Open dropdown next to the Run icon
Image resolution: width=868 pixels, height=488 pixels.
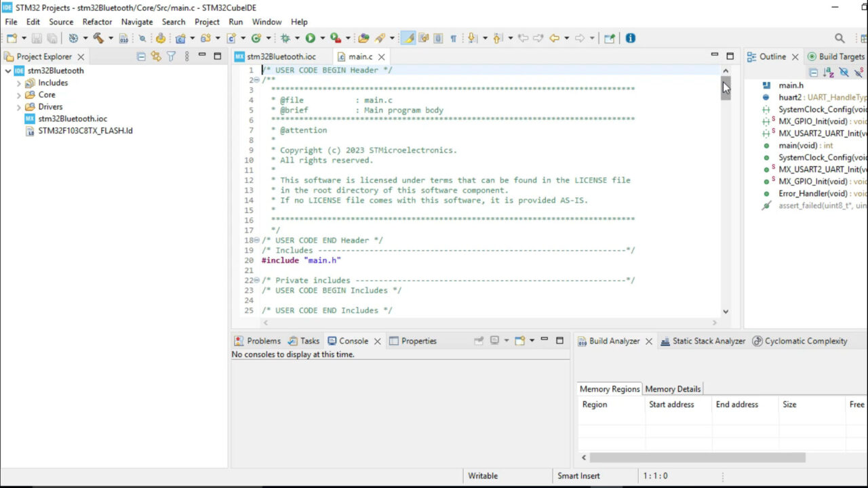pos(322,39)
